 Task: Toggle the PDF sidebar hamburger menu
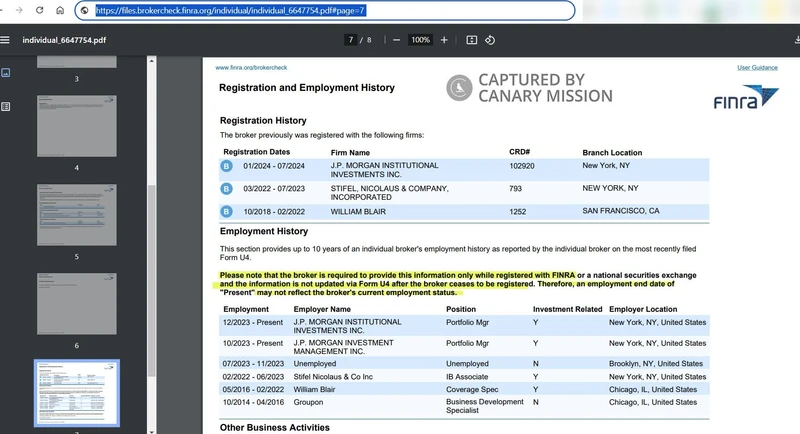pos(5,40)
